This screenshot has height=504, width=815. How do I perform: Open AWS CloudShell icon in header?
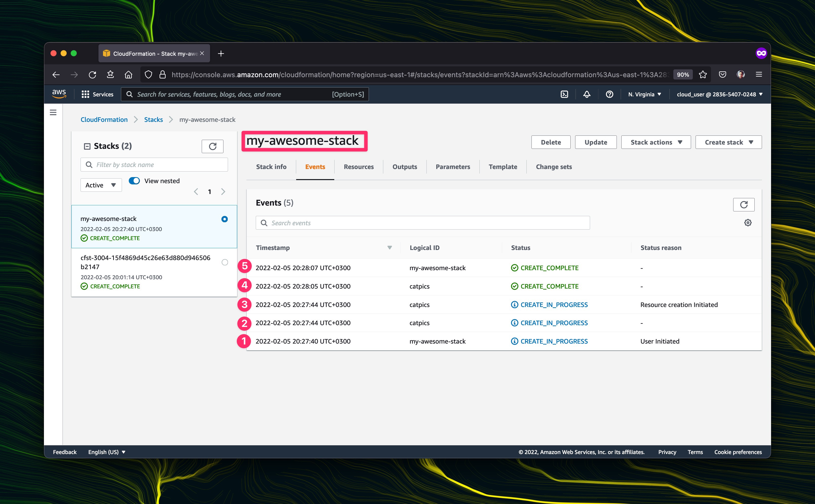[564, 94]
